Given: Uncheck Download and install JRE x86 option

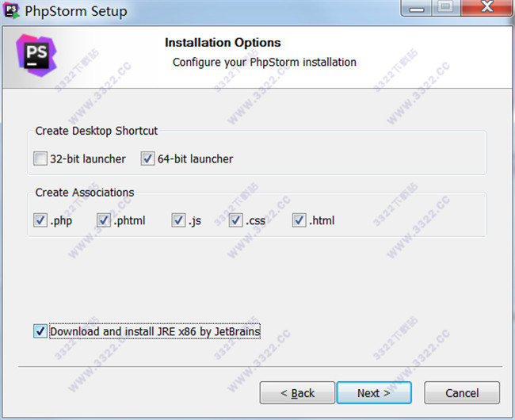Looking at the screenshot, I should pyautogui.click(x=40, y=331).
